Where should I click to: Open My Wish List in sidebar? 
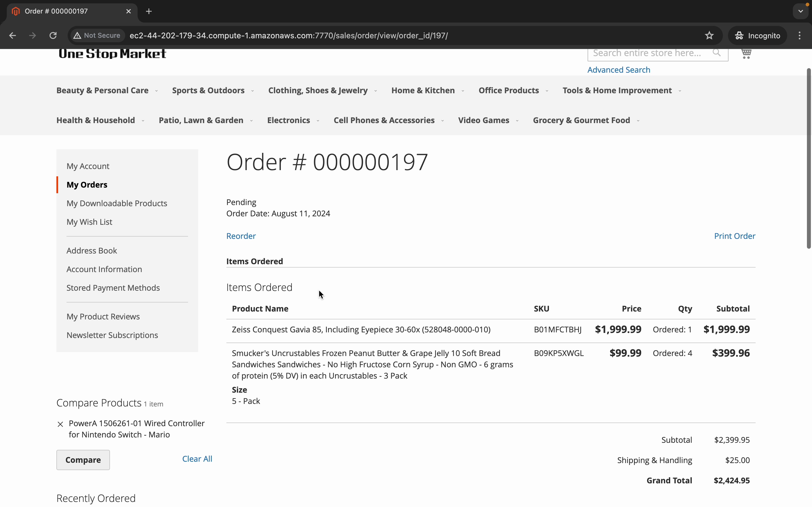coord(89,222)
